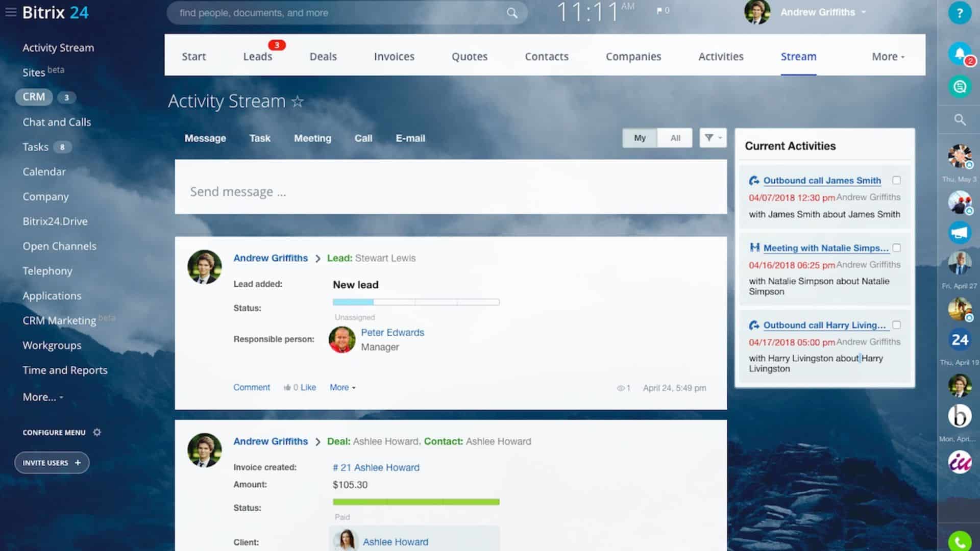The width and height of the screenshot is (980, 551).
Task: Expand the More dropdown in CRM tab bar
Action: [x=888, y=57]
